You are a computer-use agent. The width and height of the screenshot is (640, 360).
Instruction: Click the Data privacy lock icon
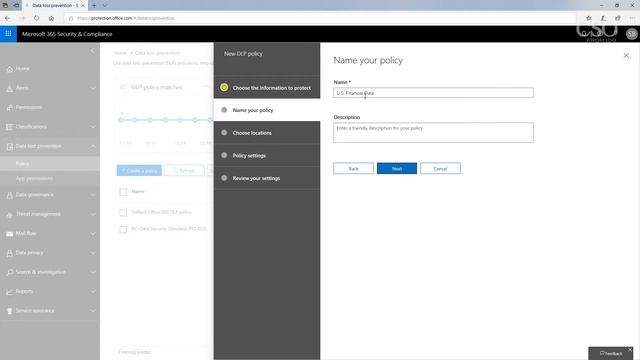coord(10,253)
